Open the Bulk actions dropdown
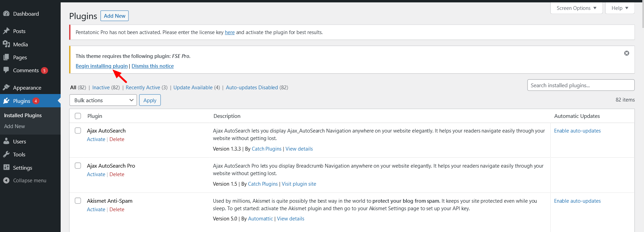The image size is (644, 232). coord(103,100)
